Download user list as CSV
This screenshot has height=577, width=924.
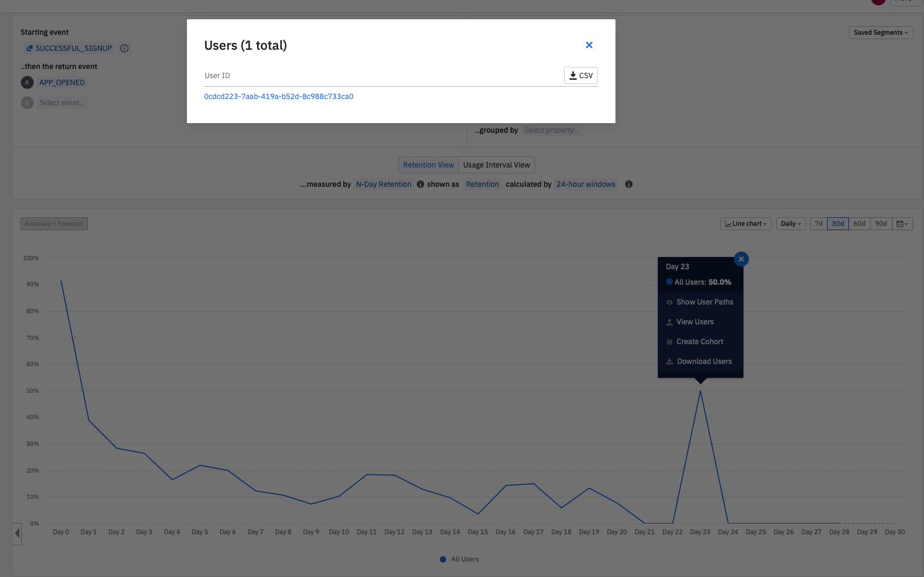point(581,75)
